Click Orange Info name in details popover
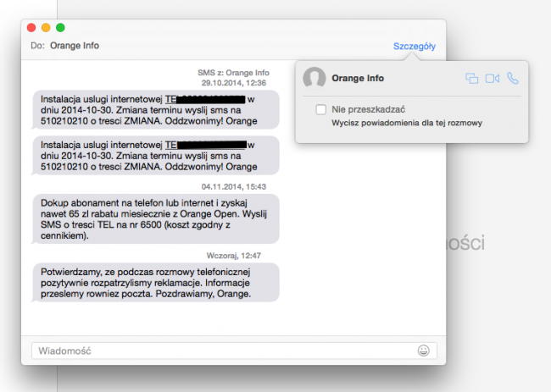The image size is (551, 392). tap(358, 78)
